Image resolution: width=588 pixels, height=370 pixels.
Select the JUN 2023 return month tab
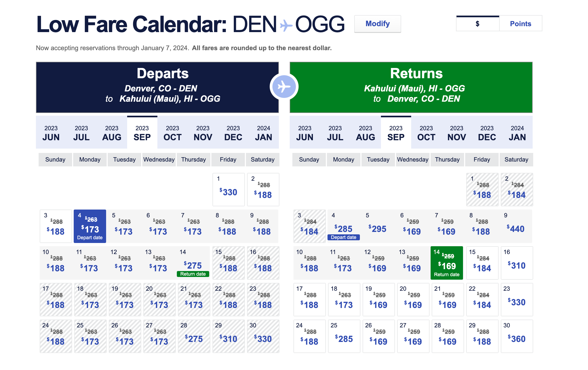pos(305,133)
